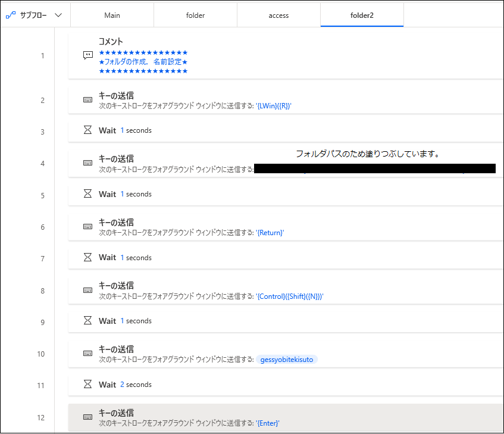Select the '{Enter}' keystroke text on row 12
The width and height of the screenshot is (504, 434).
click(x=268, y=423)
